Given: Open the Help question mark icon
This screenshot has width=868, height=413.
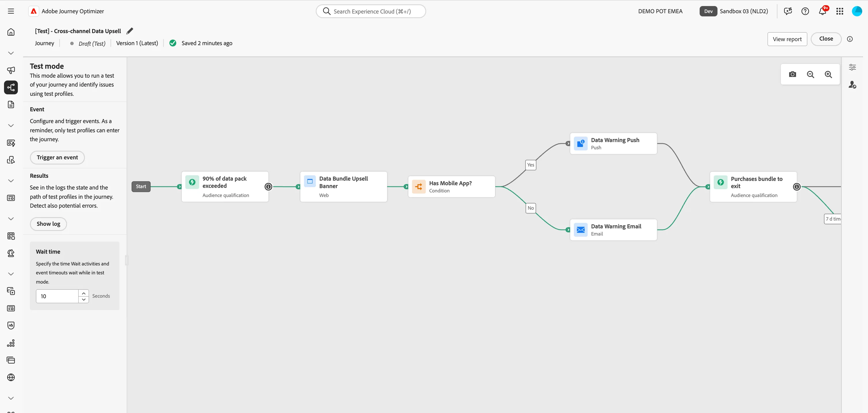Looking at the screenshot, I should click(805, 12).
